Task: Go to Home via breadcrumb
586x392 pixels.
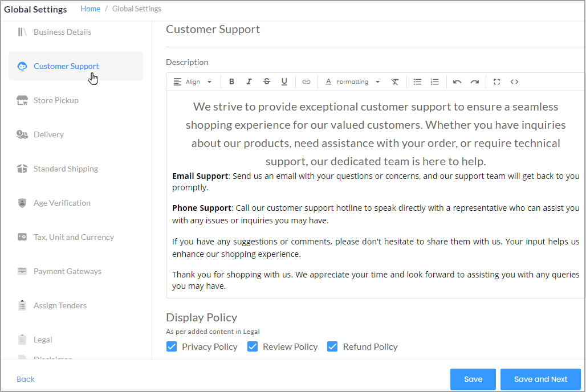Action: coord(91,9)
